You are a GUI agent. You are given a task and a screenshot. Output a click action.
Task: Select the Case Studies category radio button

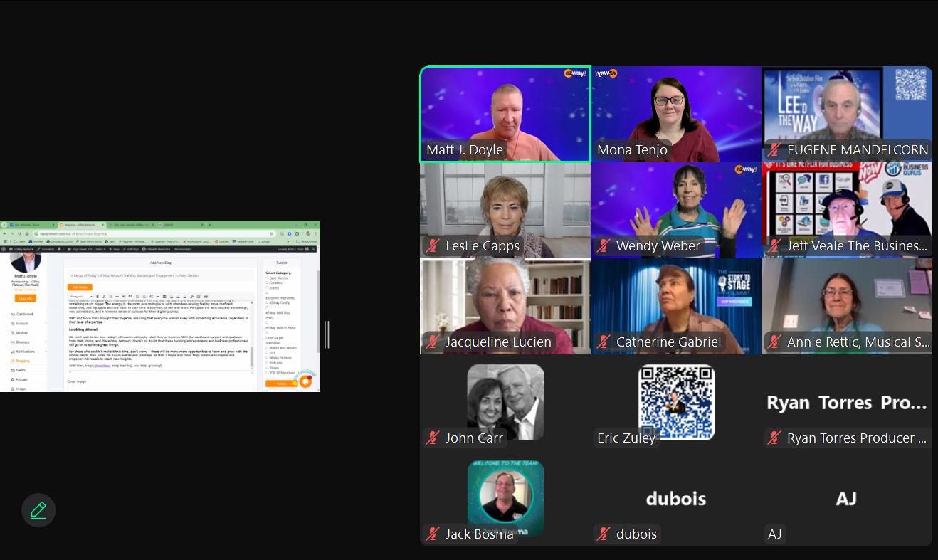click(x=267, y=278)
